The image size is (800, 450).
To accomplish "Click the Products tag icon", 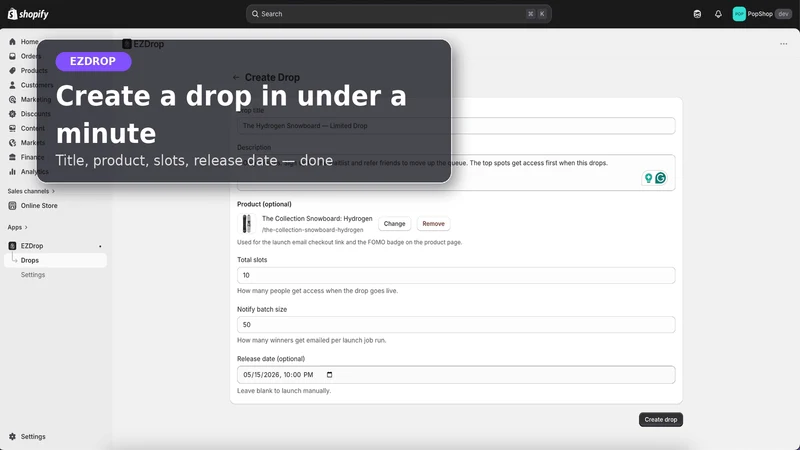I will (x=12, y=70).
